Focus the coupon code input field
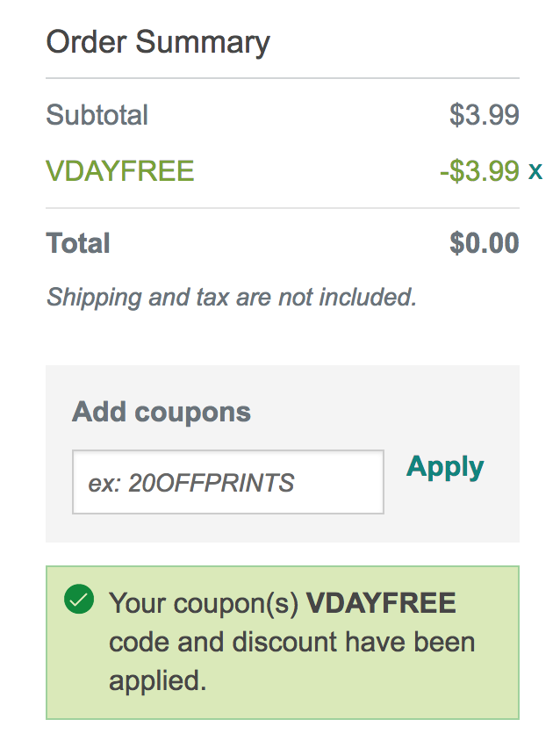The image size is (560, 748). (228, 482)
